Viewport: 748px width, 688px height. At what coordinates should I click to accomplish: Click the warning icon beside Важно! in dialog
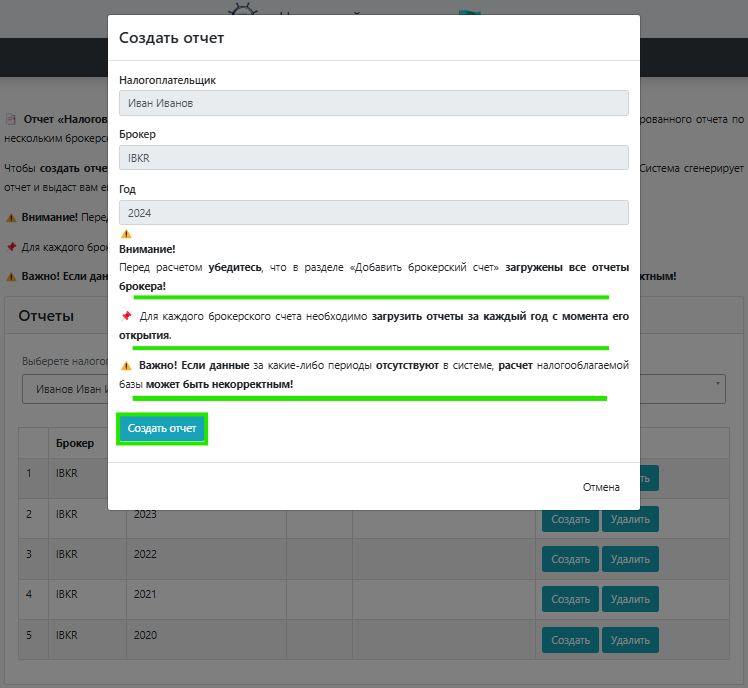(126, 365)
